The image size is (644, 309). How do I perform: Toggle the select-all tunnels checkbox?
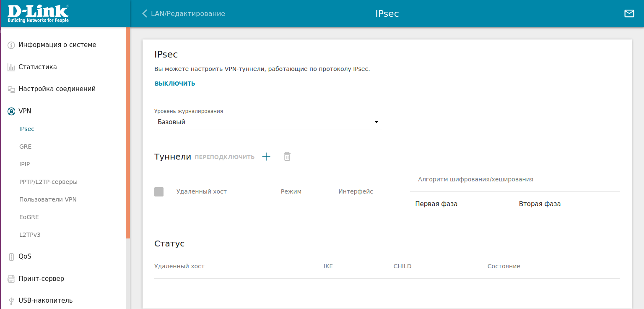click(x=159, y=192)
